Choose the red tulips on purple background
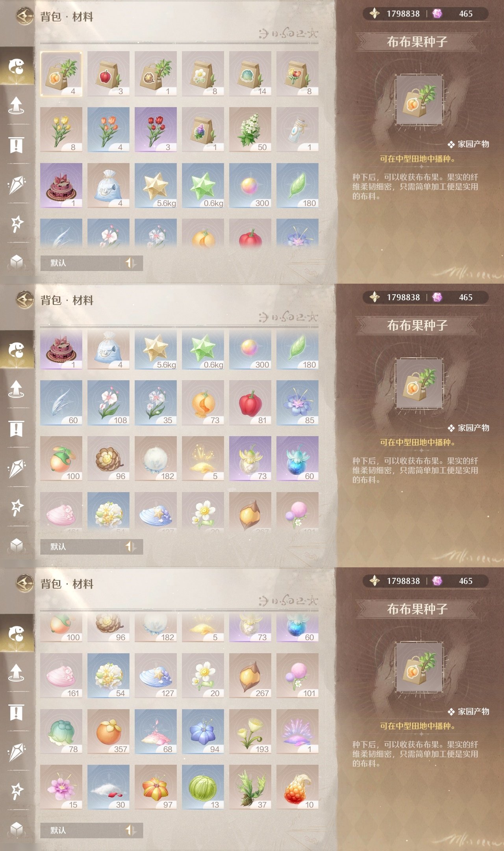Image resolution: width=504 pixels, height=851 pixels. [x=156, y=130]
